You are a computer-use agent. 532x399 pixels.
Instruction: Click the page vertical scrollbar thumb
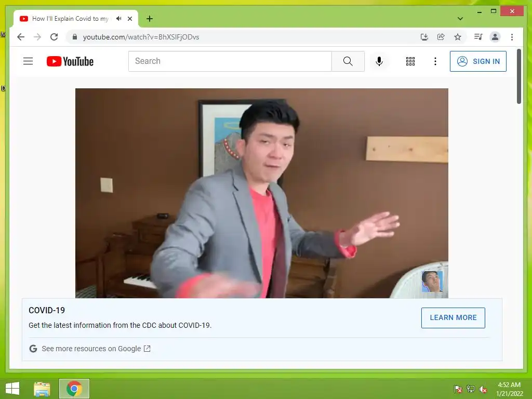(x=519, y=76)
